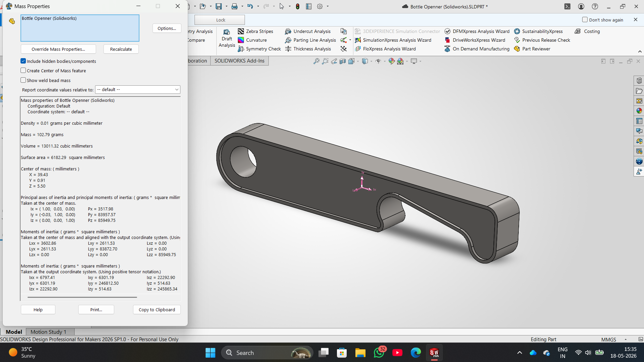
Task: Open the coordinate system default dropdown
Action: click(138, 89)
